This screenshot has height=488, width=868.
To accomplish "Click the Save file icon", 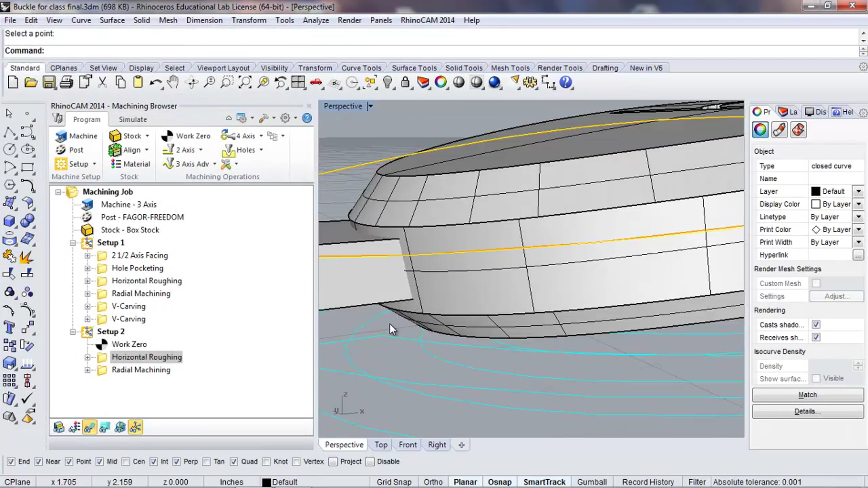I will click(x=49, y=82).
